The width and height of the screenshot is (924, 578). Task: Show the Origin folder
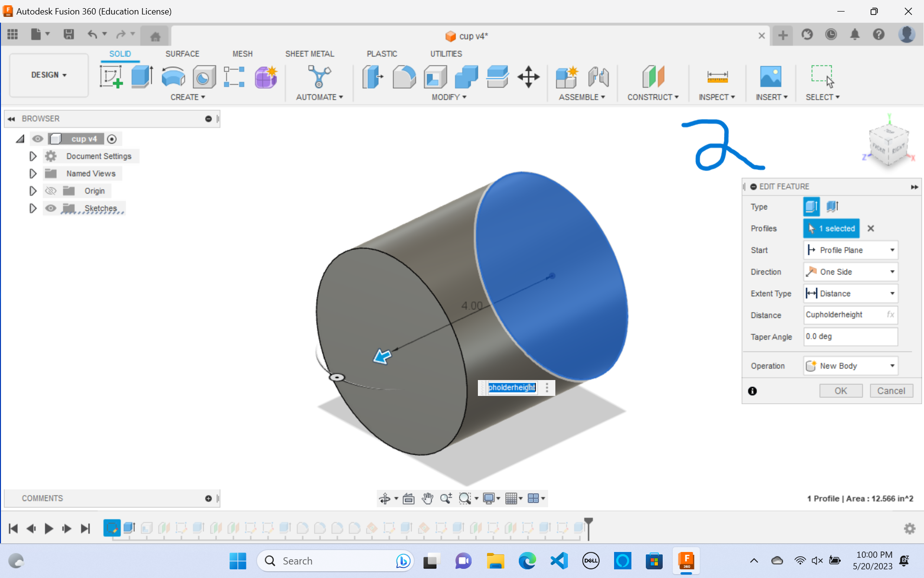coord(51,191)
